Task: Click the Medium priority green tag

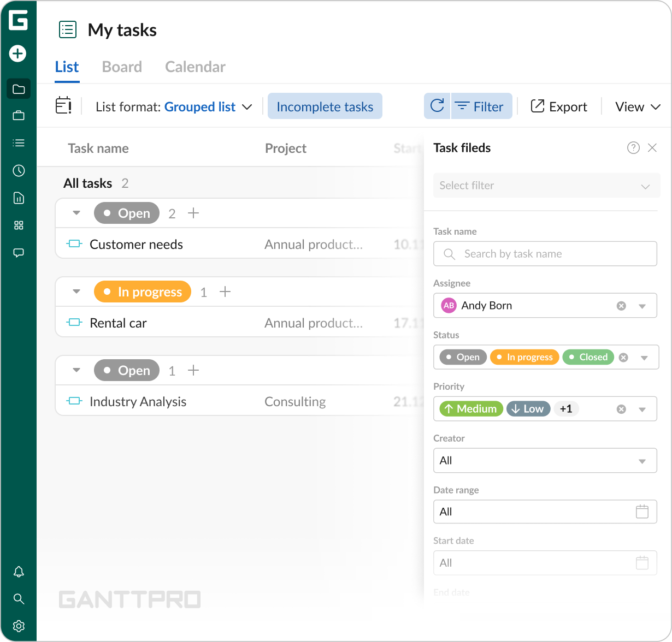Action: (470, 409)
